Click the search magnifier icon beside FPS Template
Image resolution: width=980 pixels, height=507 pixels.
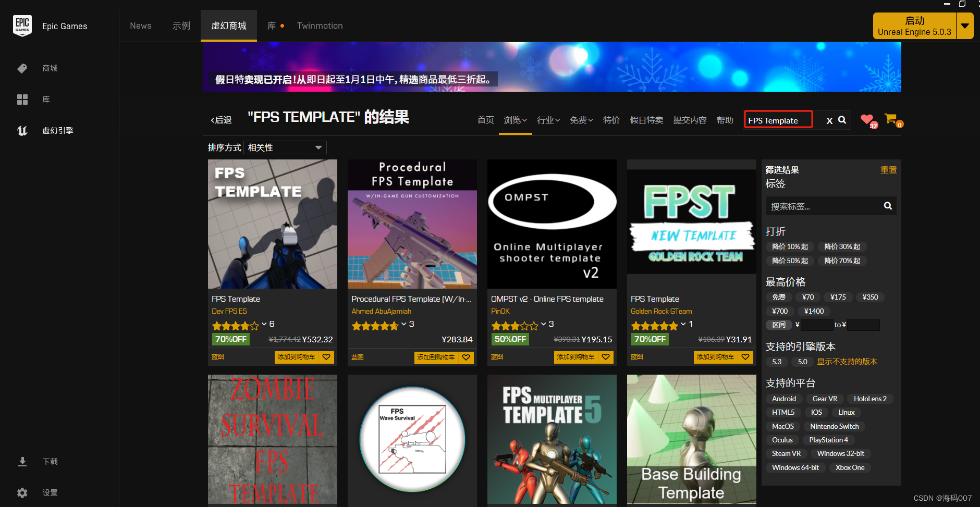pos(842,120)
